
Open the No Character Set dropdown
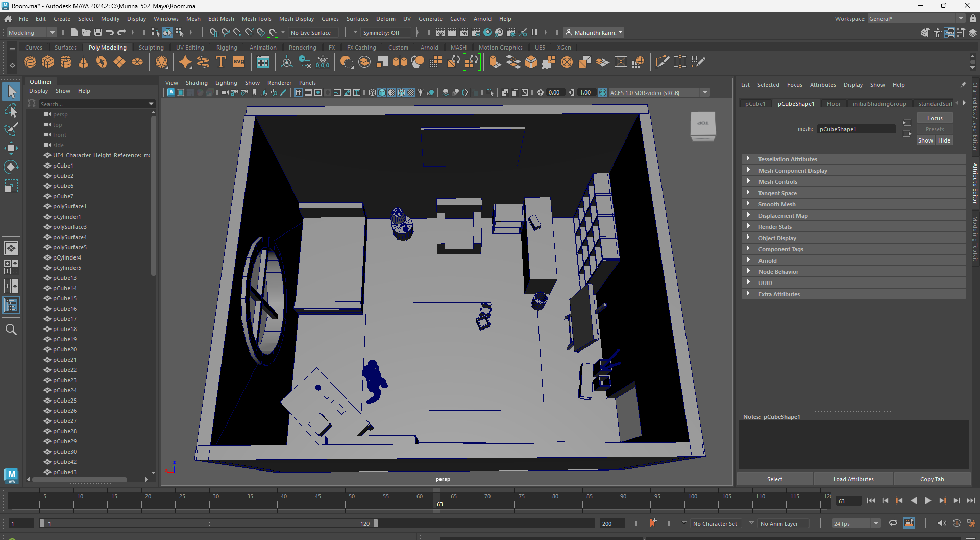[x=717, y=523]
